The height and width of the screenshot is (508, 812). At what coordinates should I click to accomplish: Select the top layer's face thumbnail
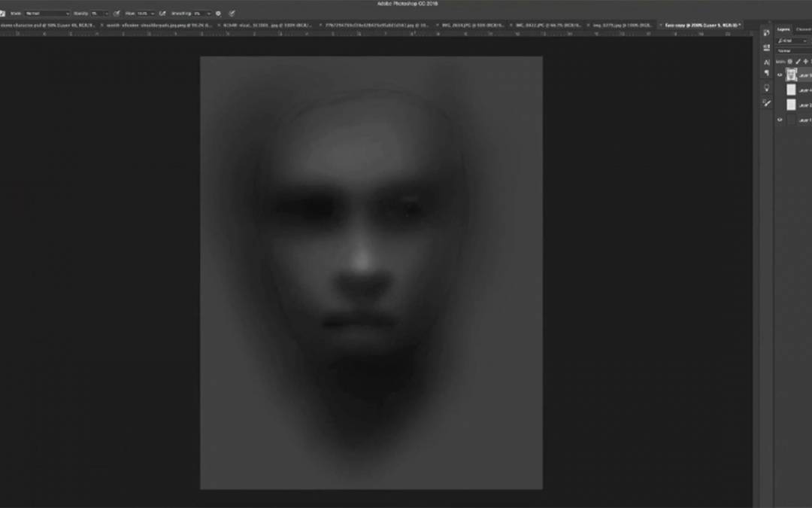click(x=791, y=75)
